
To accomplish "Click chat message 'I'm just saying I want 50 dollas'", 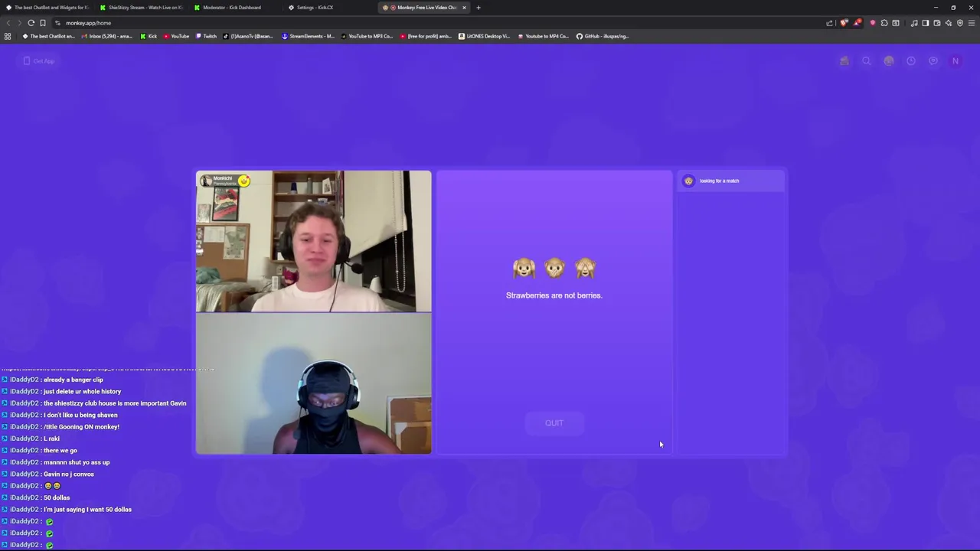I will tap(87, 510).
